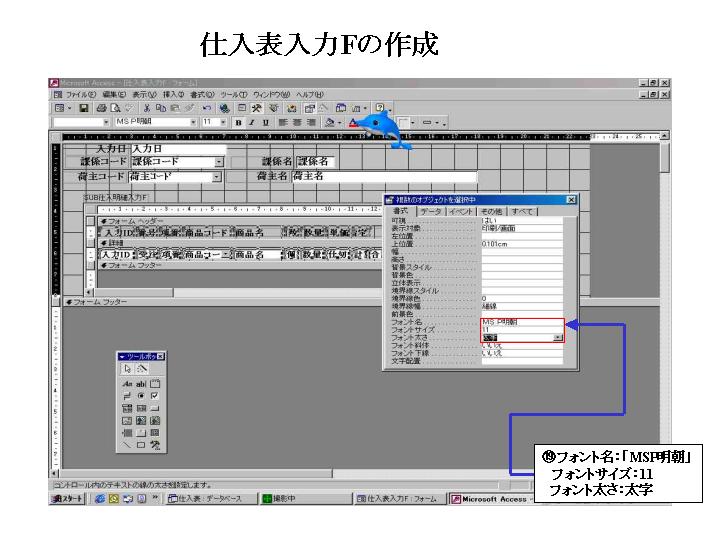Click the フォント名 value field MS P明朝

522,322
